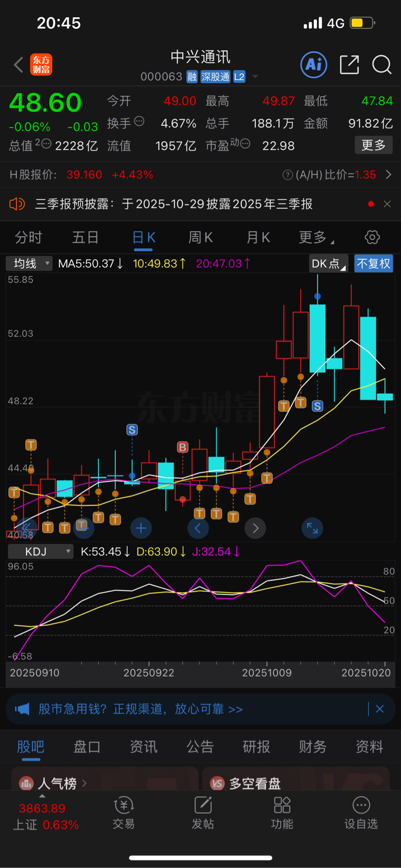The width and height of the screenshot is (401, 868).
Task: Open 发帖 post icon in bottom bar
Action: (x=203, y=813)
